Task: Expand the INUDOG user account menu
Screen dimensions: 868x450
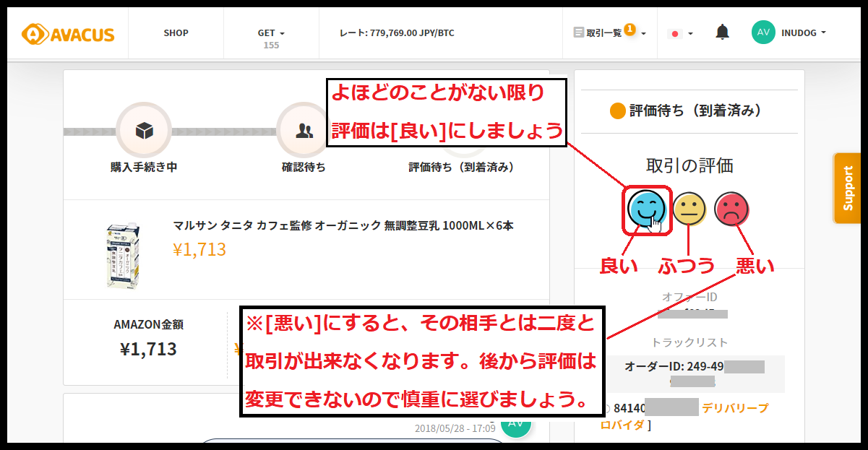Action: pyautogui.click(x=803, y=33)
